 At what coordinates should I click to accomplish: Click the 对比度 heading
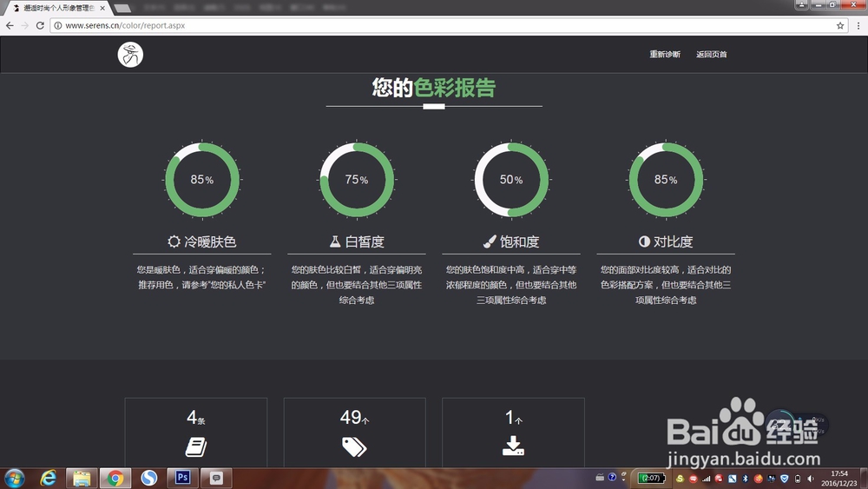[x=674, y=242]
